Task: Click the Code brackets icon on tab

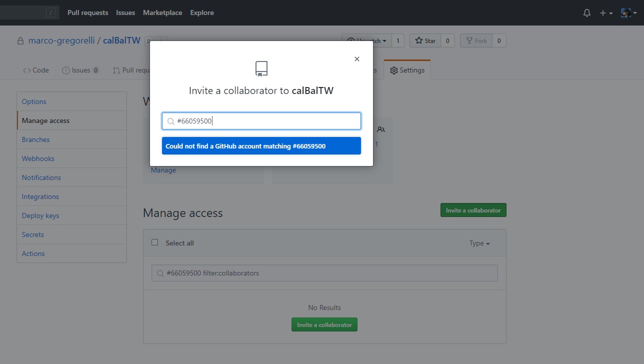Action: (26, 70)
